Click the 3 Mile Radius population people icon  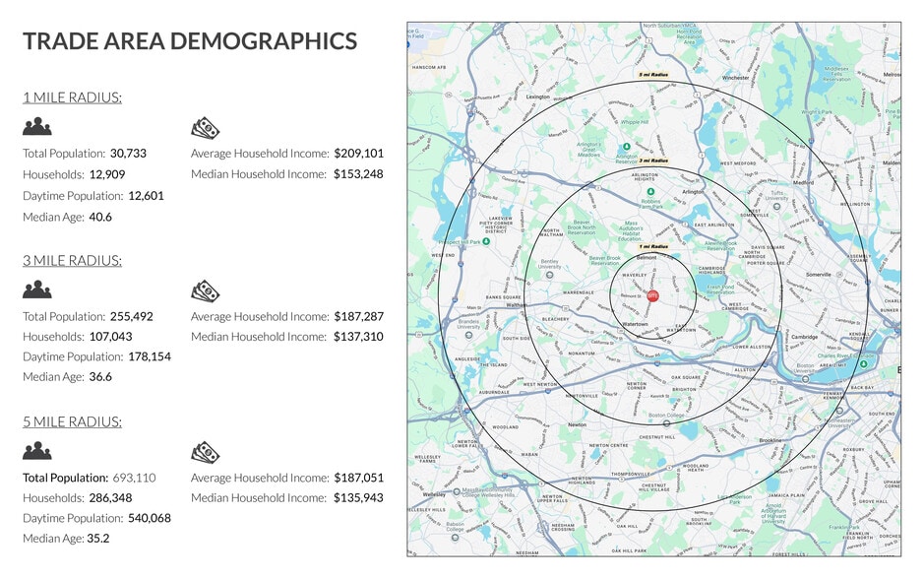(x=37, y=289)
